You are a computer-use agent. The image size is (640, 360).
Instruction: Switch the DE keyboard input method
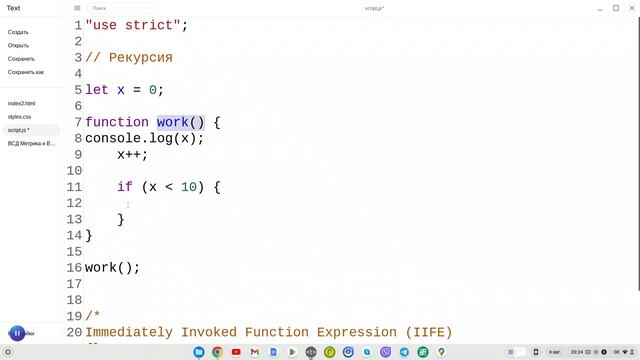(x=617, y=352)
